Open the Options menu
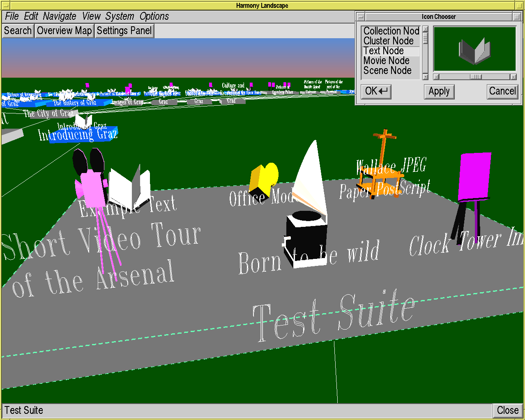 154,16
